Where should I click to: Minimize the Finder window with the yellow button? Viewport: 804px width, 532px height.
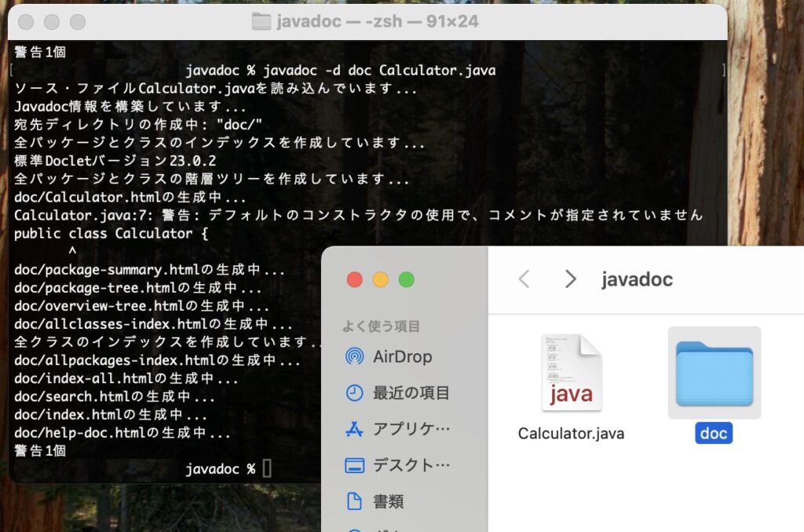coord(381,280)
